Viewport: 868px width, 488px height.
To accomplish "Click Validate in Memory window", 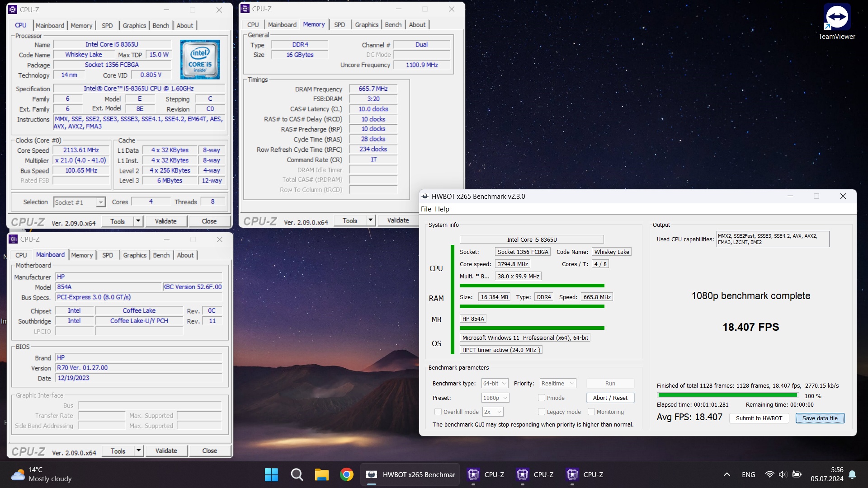I will click(x=398, y=220).
